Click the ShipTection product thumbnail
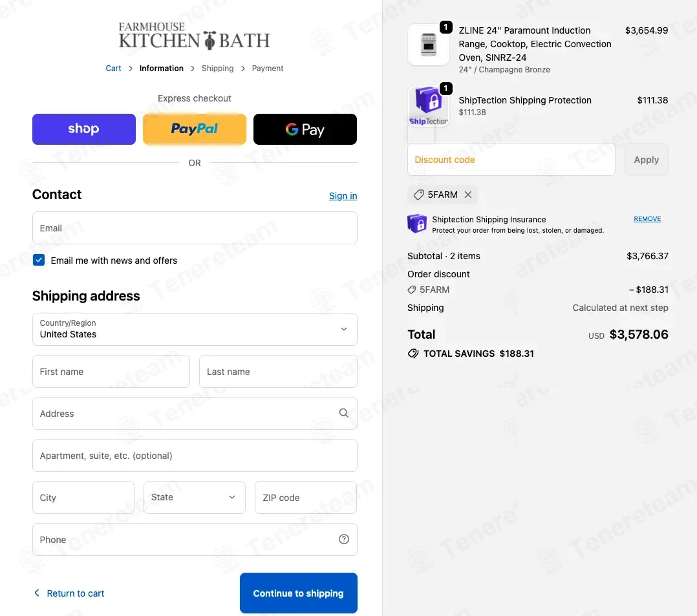Viewport: 697px width, 616px height. click(x=429, y=106)
